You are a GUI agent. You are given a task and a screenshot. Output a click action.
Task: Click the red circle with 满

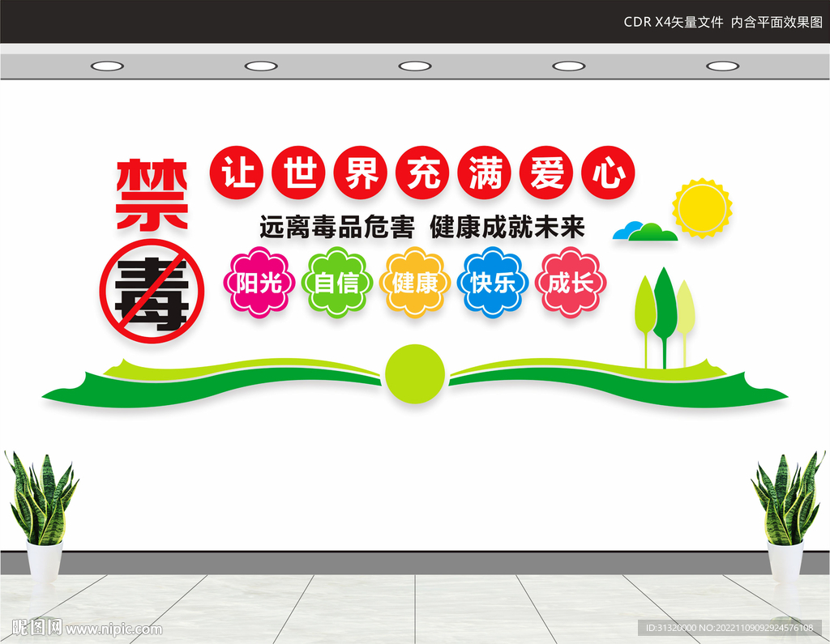(x=485, y=173)
